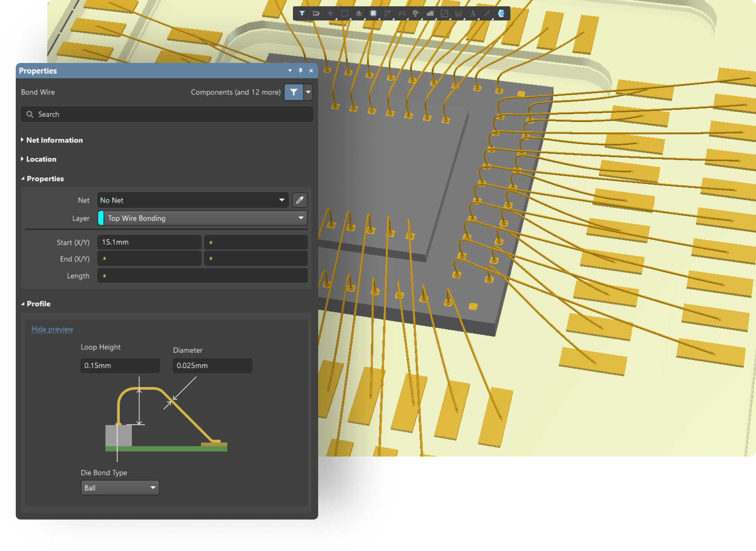
Task: Click the snap options magnet icon
Action: tap(316, 13)
